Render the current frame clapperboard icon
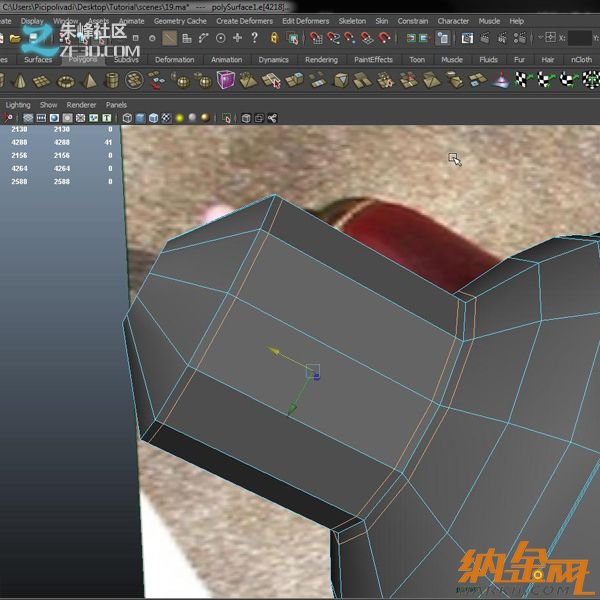The image size is (600, 600). 484,38
